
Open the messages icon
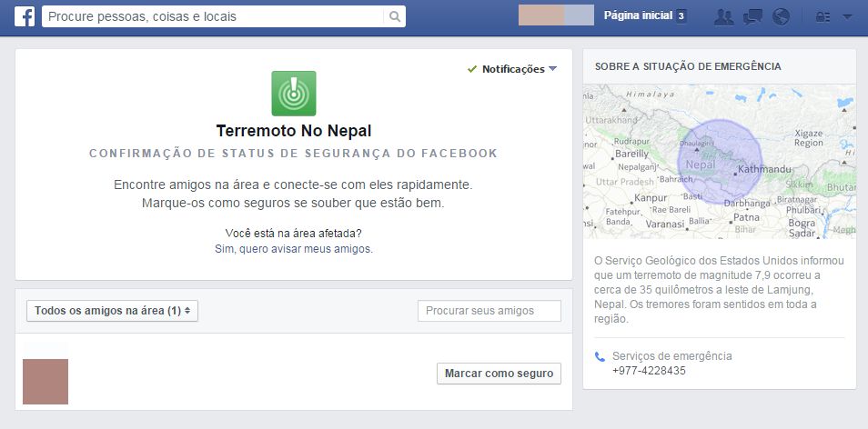(x=752, y=16)
